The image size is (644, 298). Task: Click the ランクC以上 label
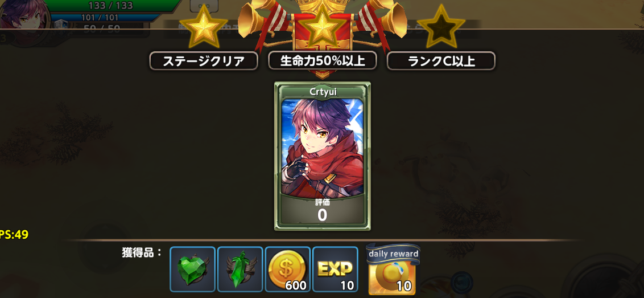click(x=441, y=61)
